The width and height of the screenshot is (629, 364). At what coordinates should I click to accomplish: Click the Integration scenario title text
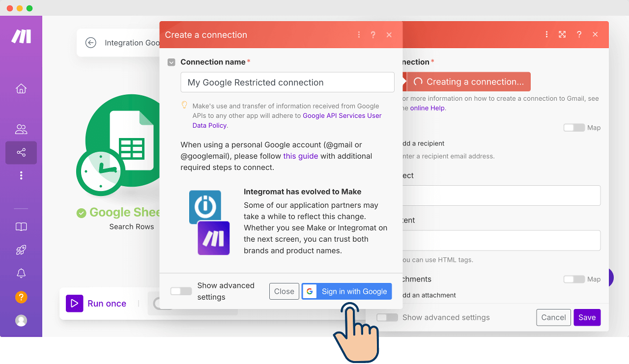tap(132, 43)
